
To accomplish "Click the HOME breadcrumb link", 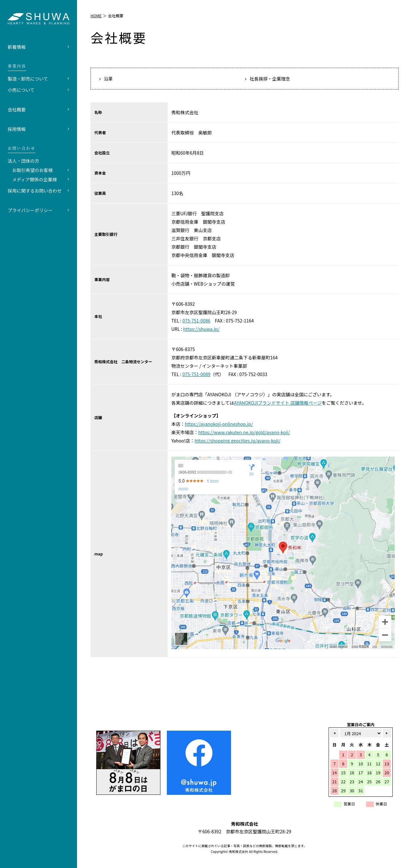I will tap(96, 16).
